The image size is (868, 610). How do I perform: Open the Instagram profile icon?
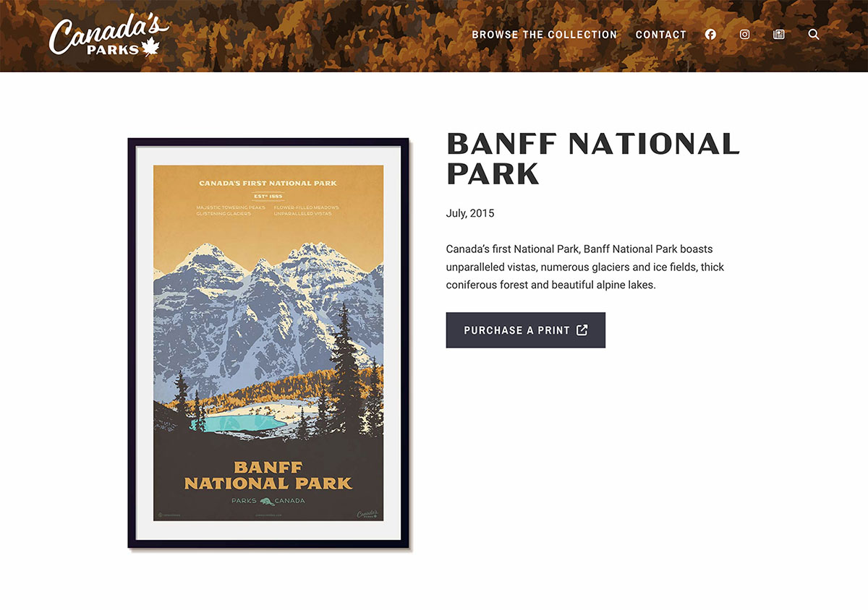point(744,34)
